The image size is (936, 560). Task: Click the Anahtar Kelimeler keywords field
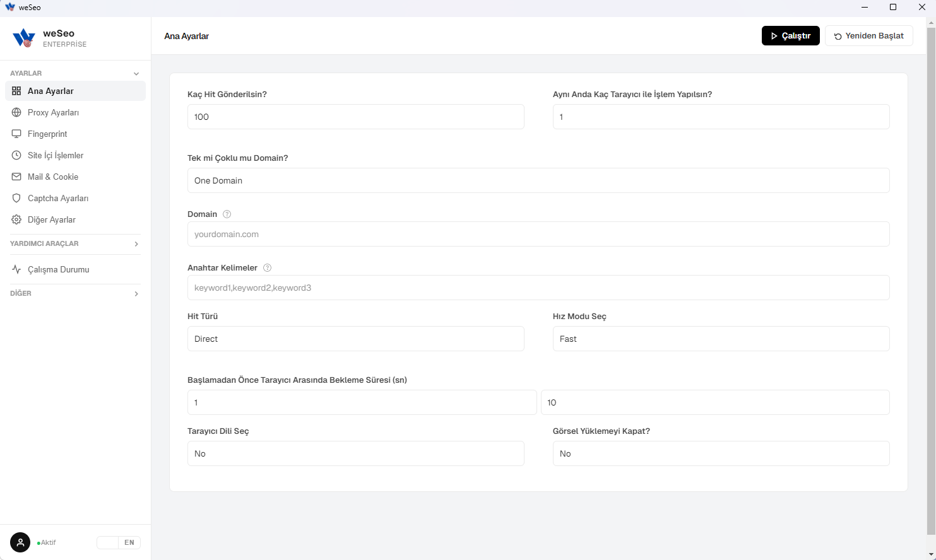[x=538, y=288]
